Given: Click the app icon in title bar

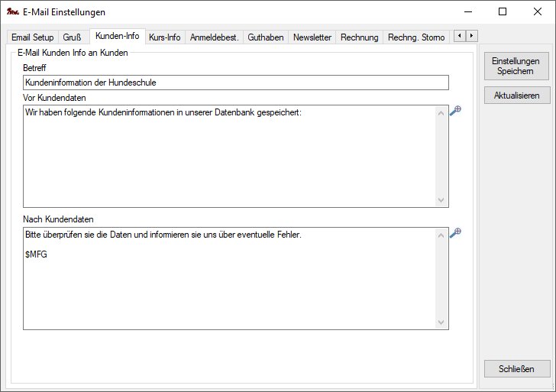Looking at the screenshot, I should pos(12,11).
